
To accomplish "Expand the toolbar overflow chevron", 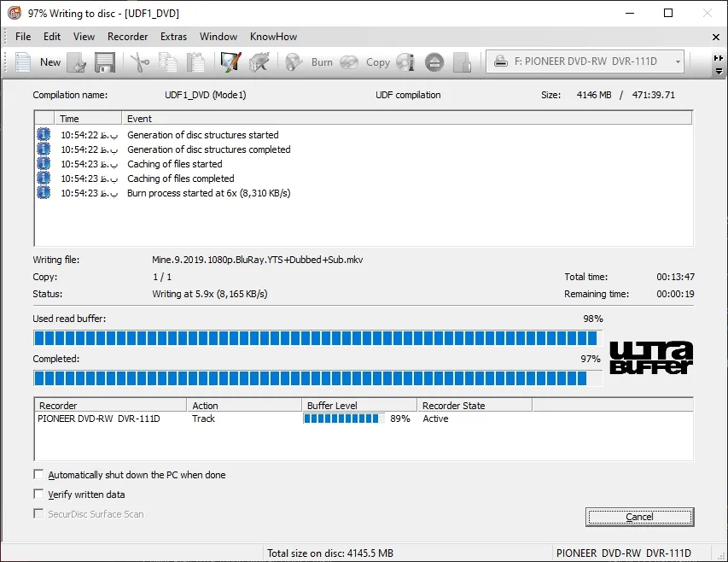I will (719, 62).
